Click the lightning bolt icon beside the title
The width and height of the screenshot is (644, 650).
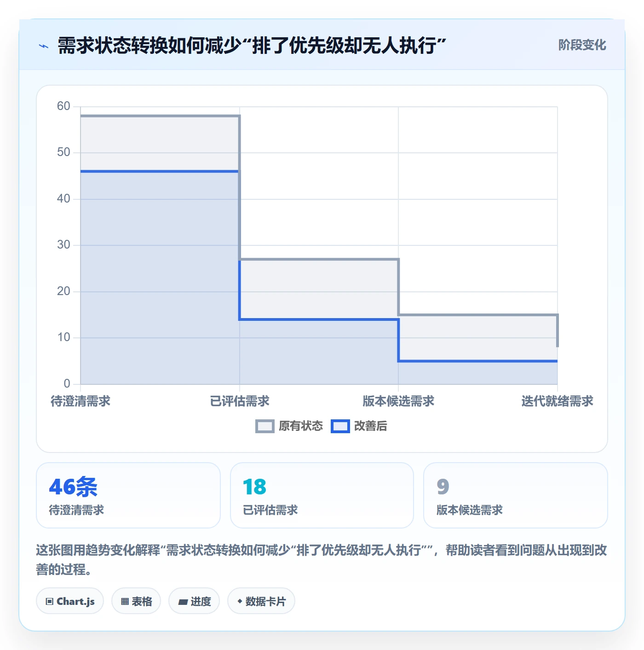(44, 46)
